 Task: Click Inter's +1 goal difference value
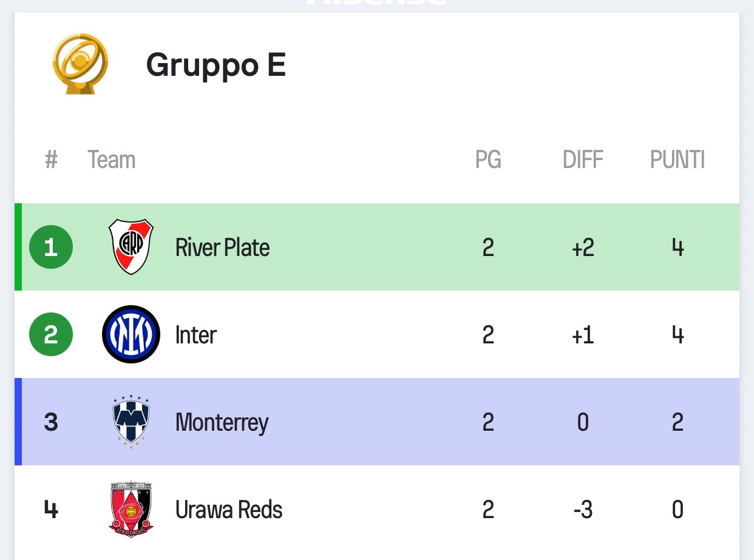point(583,335)
